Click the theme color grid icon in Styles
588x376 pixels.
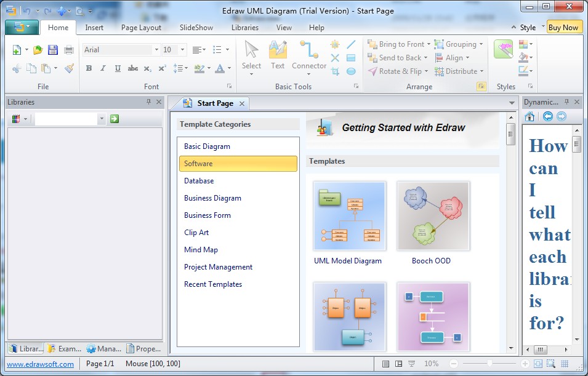point(523,44)
